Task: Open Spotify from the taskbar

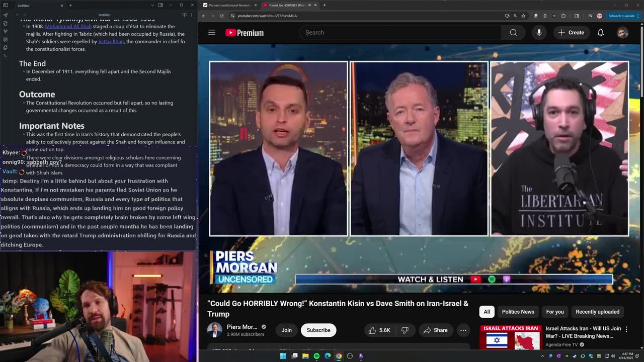Action: [316, 356]
